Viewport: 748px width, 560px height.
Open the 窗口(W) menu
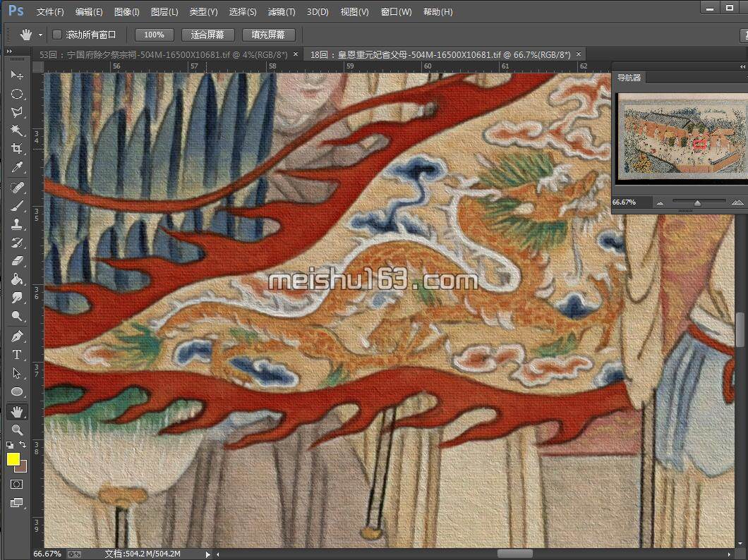[397, 12]
